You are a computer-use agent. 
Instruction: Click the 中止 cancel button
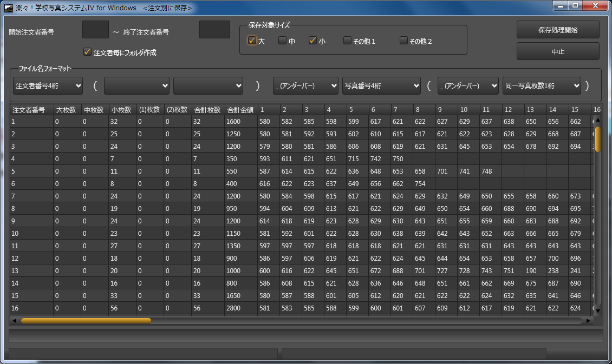pyautogui.click(x=558, y=51)
